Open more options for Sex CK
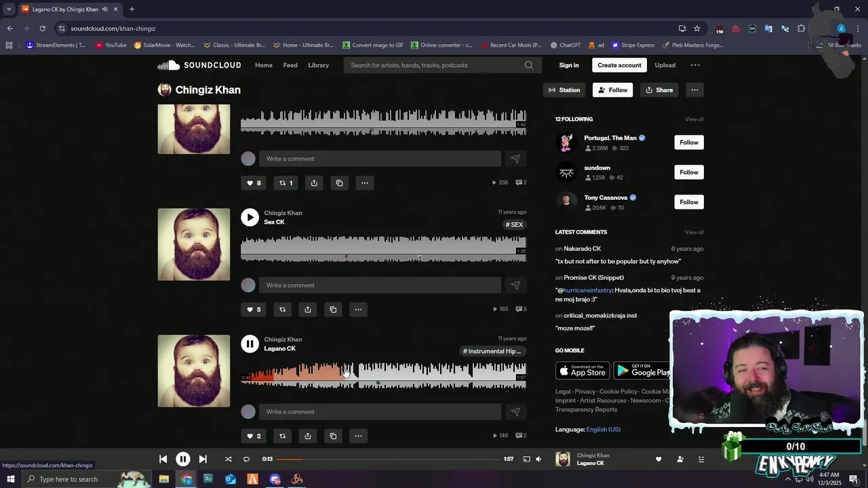The width and height of the screenshot is (868, 488). point(358,310)
